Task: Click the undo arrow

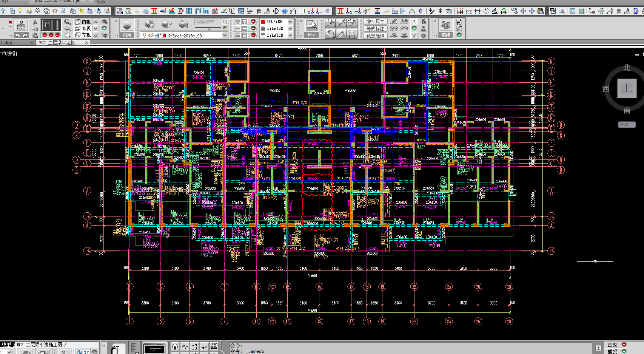Action: pos(17,35)
